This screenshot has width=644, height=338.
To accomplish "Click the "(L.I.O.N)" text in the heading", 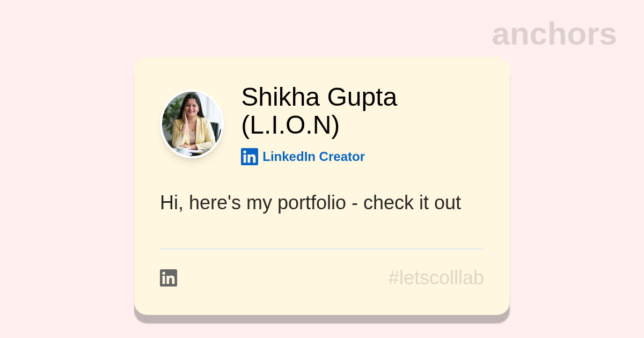I will click(x=290, y=125).
